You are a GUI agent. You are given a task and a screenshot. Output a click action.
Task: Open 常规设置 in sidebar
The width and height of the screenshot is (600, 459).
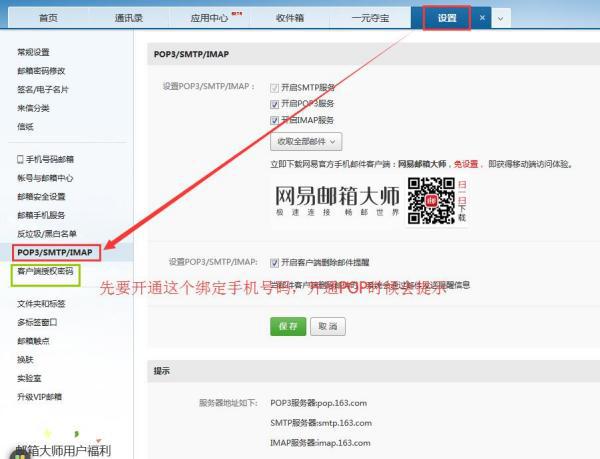tap(33, 52)
